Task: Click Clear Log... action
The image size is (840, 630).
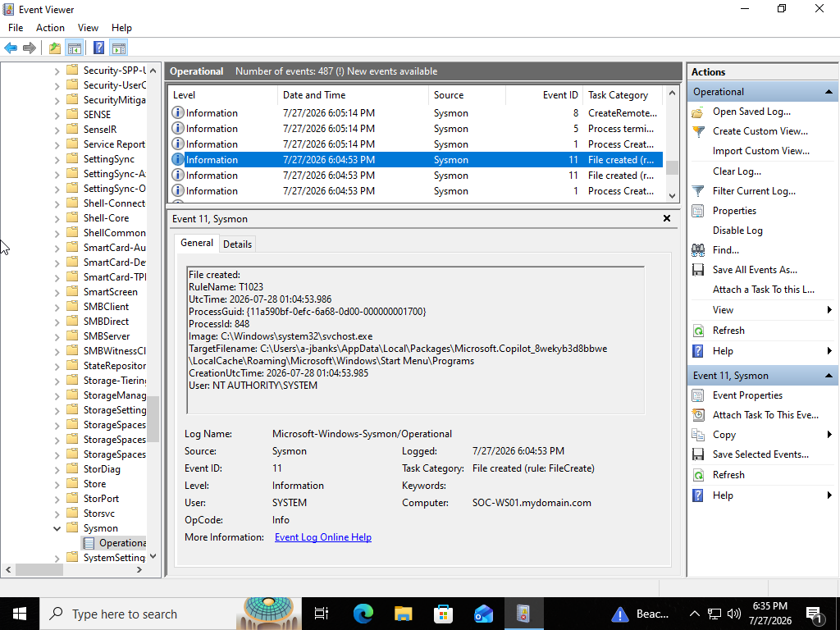Action: (x=737, y=171)
